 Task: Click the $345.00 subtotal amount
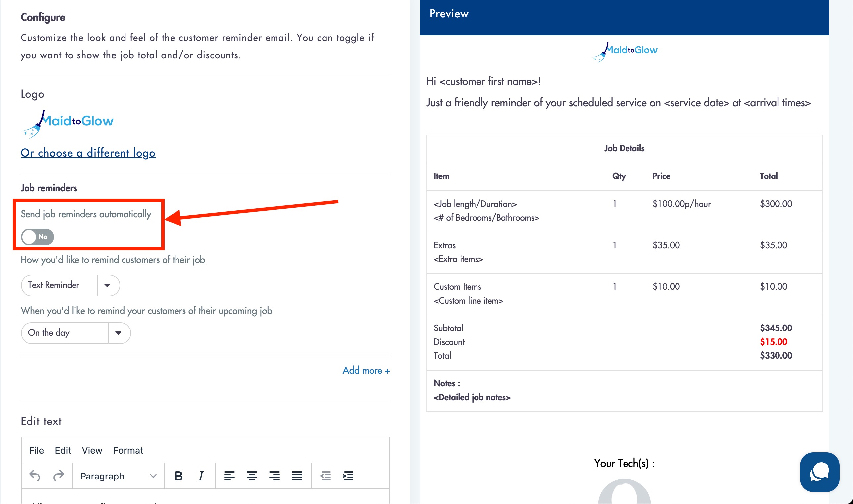[776, 328]
